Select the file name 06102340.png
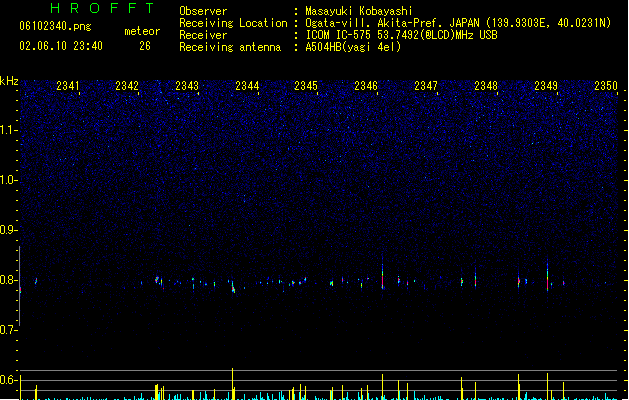The width and height of the screenshot is (629, 400). click(55, 26)
